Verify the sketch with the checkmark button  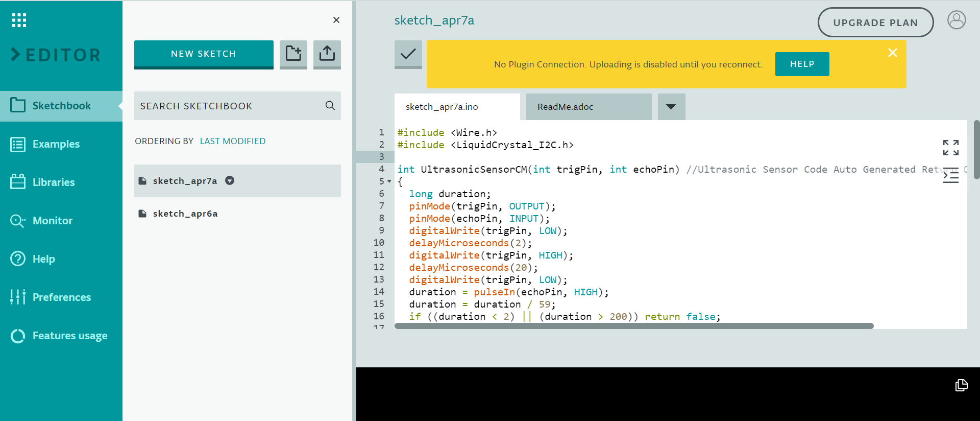[408, 54]
